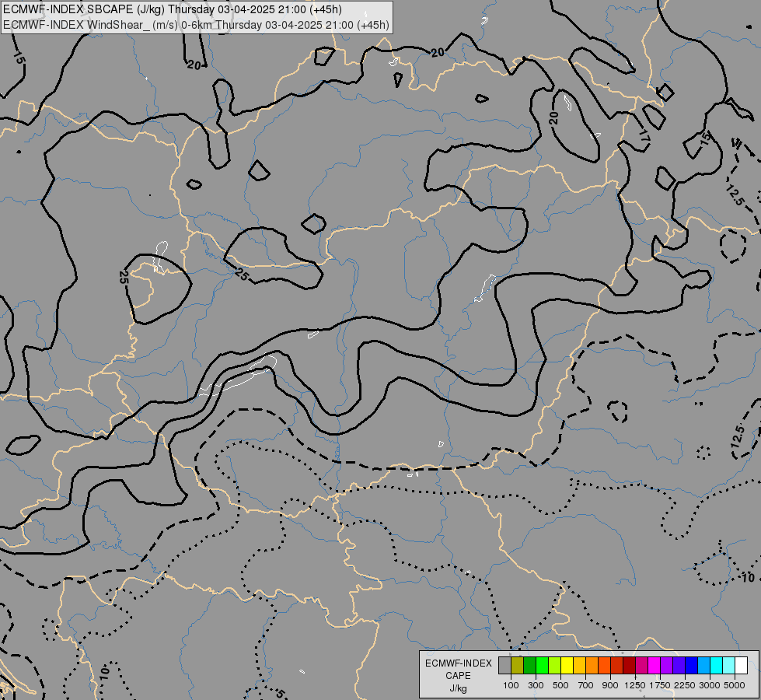Click the legend value 1250
761x700 pixels.
point(635,685)
